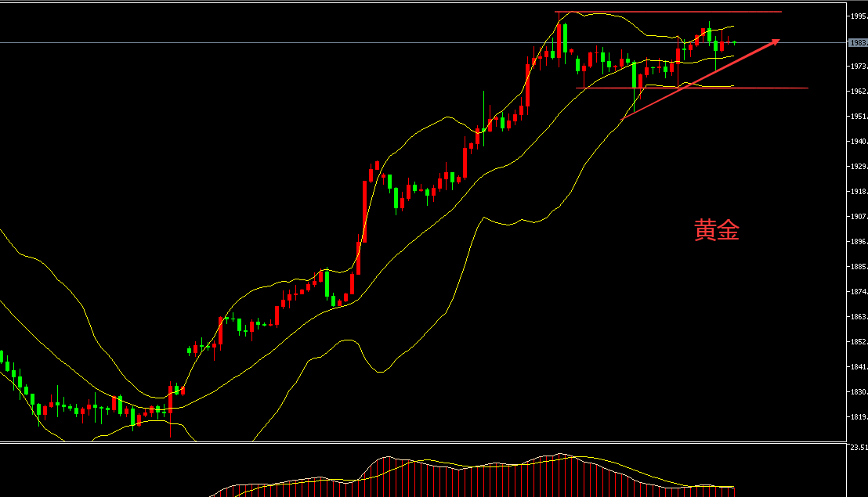
Task: Click the 1962 price axis label
Action: 859,92
